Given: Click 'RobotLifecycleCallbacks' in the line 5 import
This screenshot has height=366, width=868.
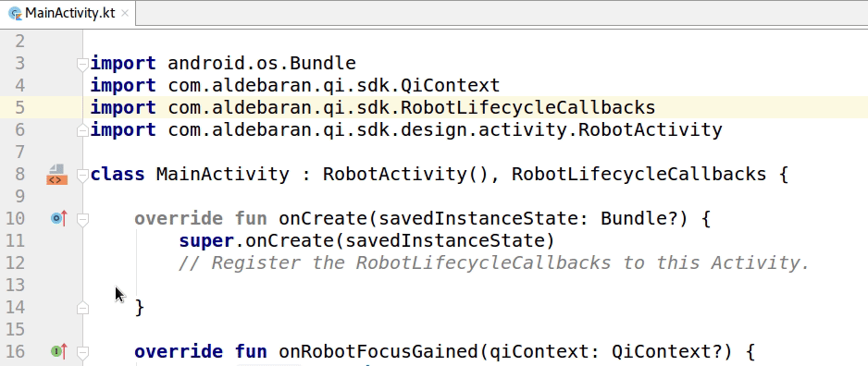Looking at the screenshot, I should coord(527,107).
